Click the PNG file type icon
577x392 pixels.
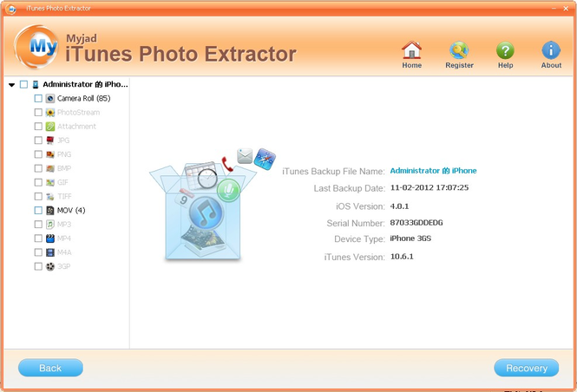pos(50,154)
